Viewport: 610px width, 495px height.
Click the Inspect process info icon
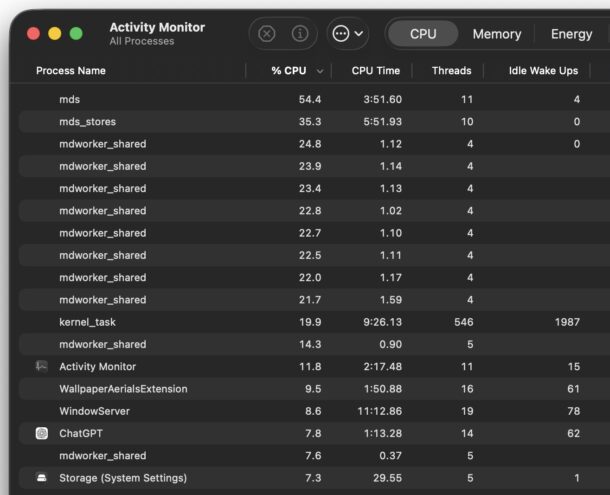click(299, 34)
